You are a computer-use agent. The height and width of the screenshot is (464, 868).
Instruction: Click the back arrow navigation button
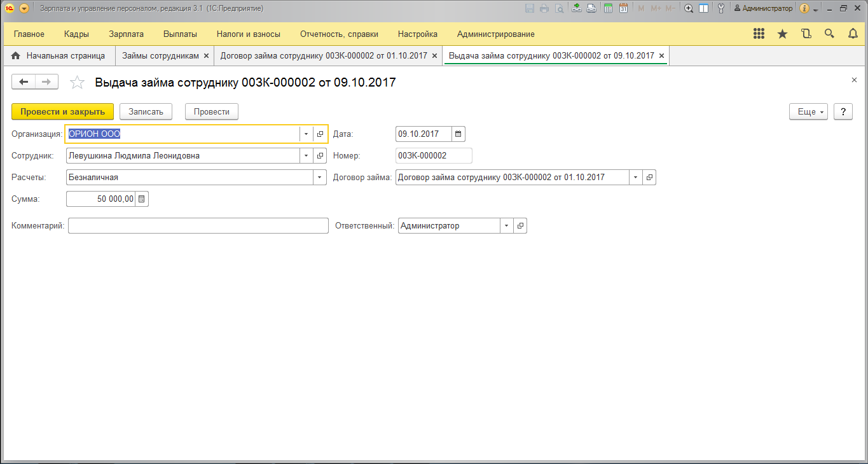pyautogui.click(x=24, y=81)
